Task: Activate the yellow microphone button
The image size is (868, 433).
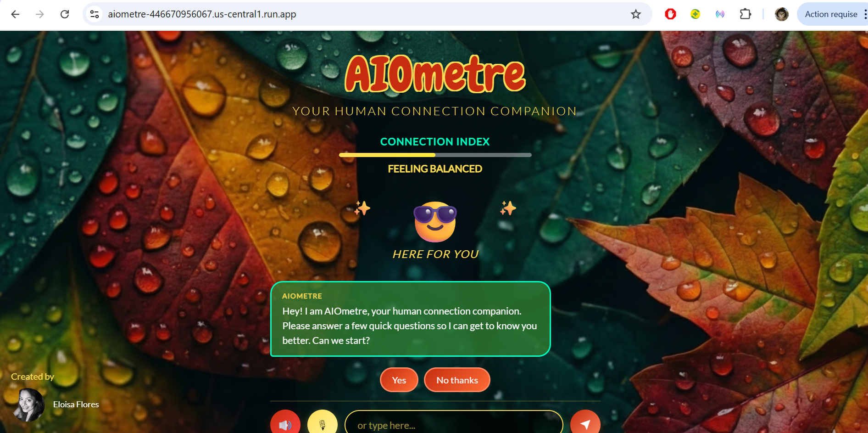Action: pyautogui.click(x=323, y=423)
